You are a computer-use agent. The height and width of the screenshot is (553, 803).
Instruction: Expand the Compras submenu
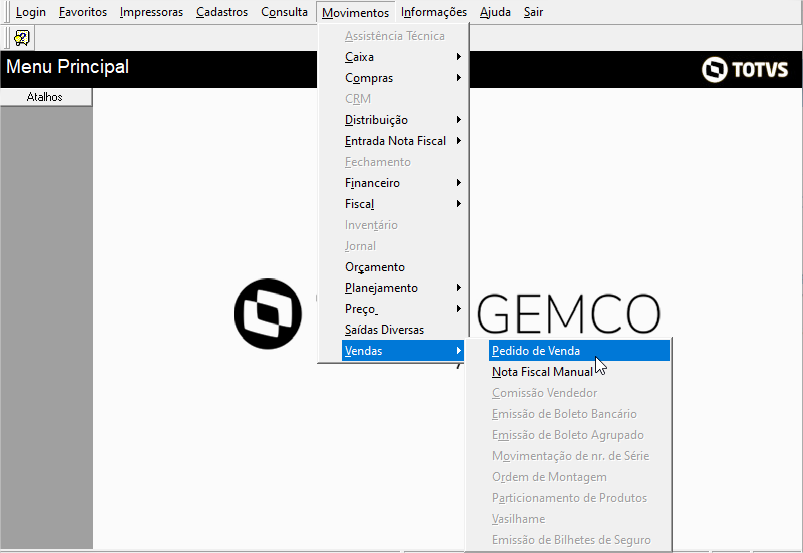click(x=403, y=78)
